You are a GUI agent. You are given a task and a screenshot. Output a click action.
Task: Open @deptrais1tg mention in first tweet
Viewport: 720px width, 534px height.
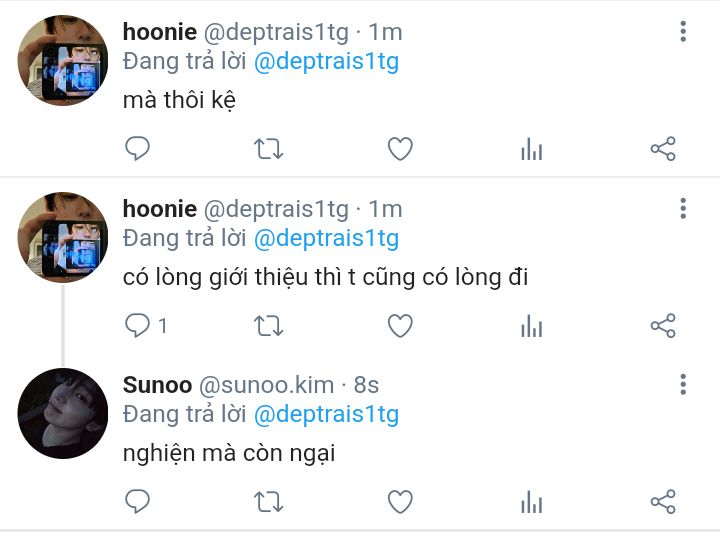(326, 62)
